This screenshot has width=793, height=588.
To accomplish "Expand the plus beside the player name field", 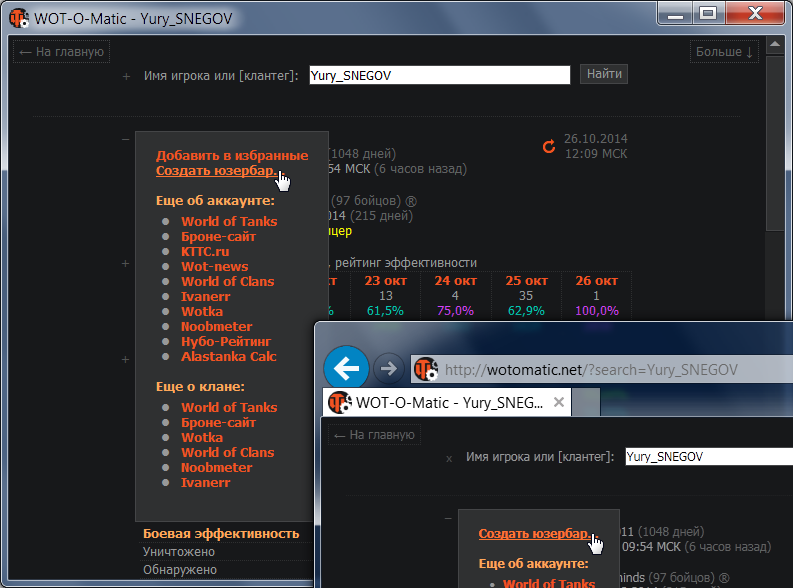I will tap(126, 76).
